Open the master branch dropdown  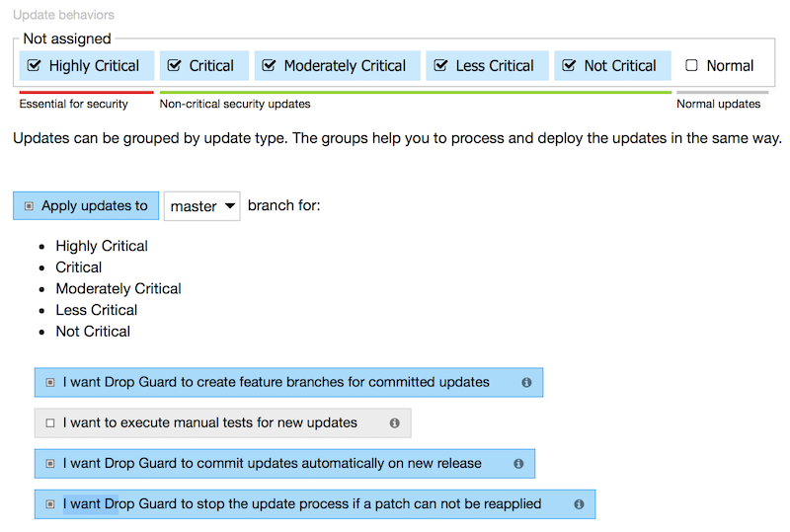201,206
